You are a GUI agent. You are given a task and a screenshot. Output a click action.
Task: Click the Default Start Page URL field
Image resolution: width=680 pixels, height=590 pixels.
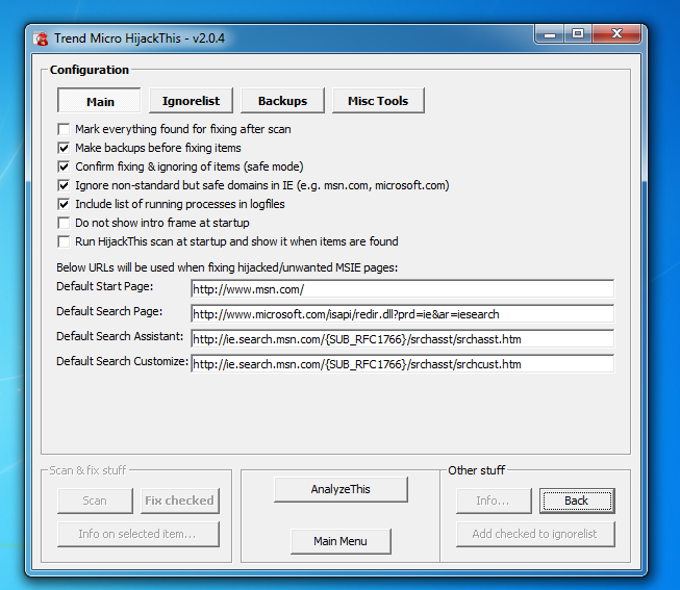click(x=402, y=289)
